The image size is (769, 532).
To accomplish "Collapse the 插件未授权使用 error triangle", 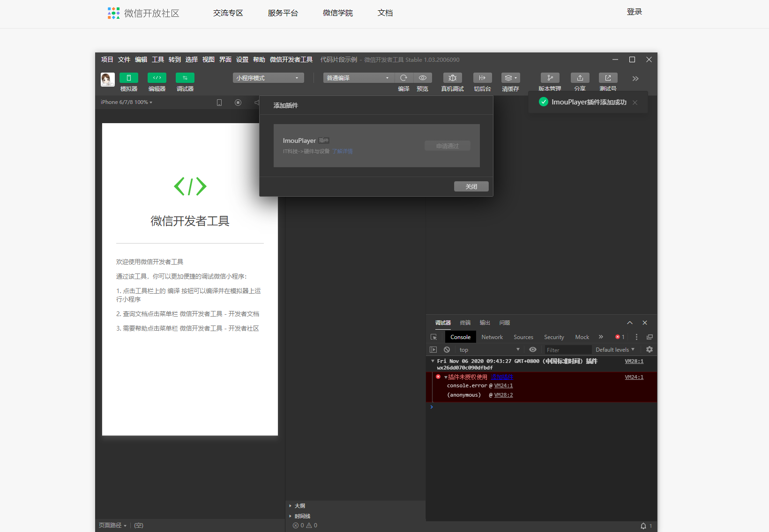I will [x=446, y=377].
